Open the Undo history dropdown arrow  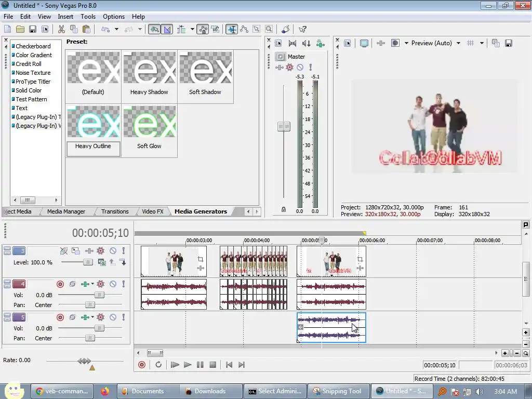click(116, 29)
